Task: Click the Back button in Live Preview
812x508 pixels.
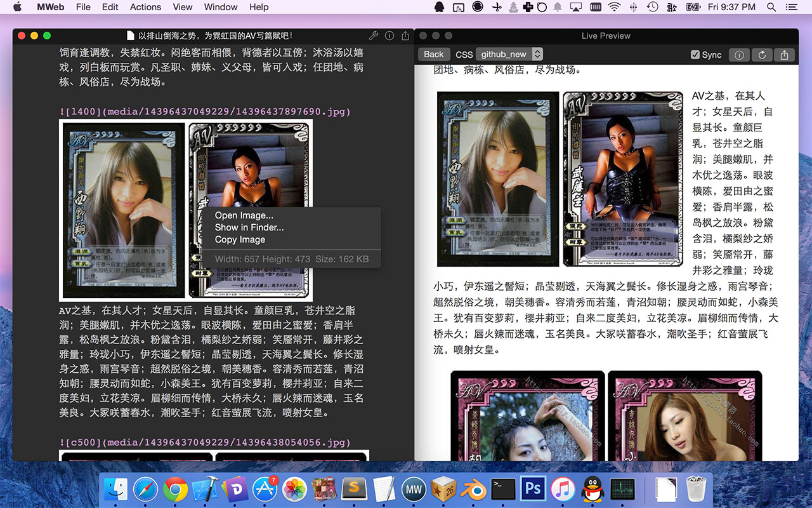Action: 434,54
